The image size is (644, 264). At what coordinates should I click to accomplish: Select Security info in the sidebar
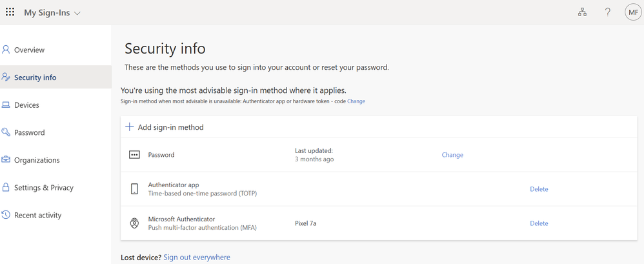[35, 77]
